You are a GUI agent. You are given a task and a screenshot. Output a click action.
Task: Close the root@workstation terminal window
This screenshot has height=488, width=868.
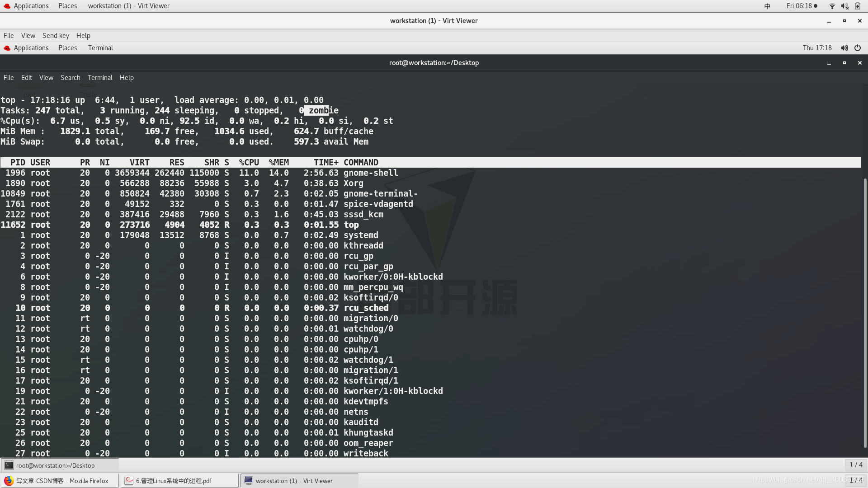pos(860,63)
